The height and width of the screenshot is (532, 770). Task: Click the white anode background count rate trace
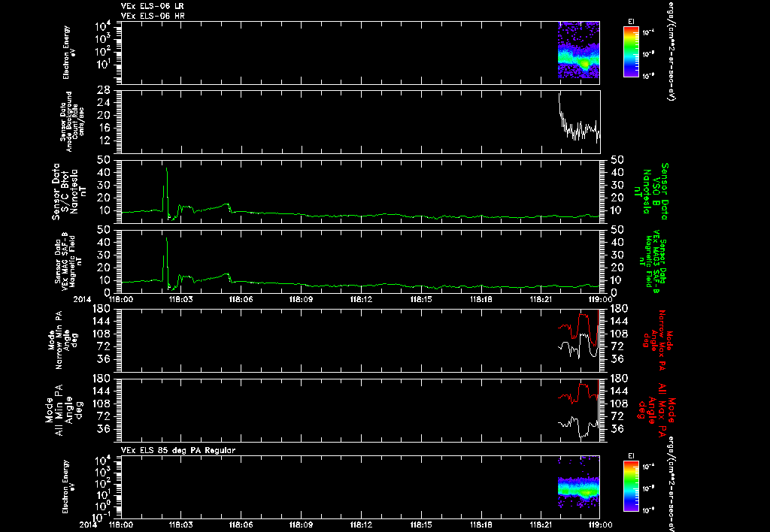(x=580, y=128)
